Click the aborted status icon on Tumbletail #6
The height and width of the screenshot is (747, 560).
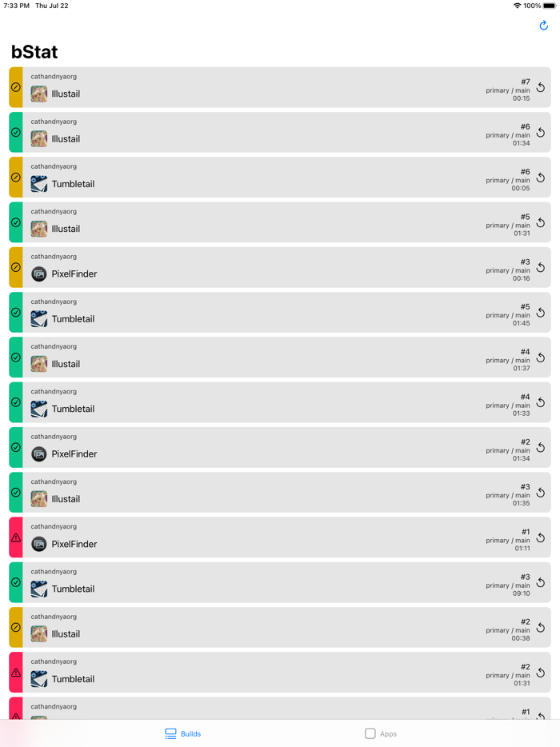click(16, 178)
